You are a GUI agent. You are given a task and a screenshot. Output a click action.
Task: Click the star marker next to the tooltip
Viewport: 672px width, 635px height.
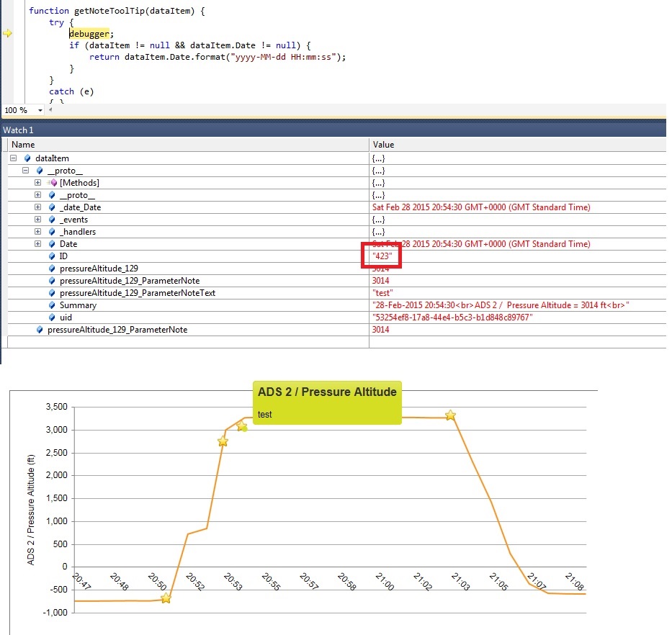pyautogui.click(x=241, y=426)
